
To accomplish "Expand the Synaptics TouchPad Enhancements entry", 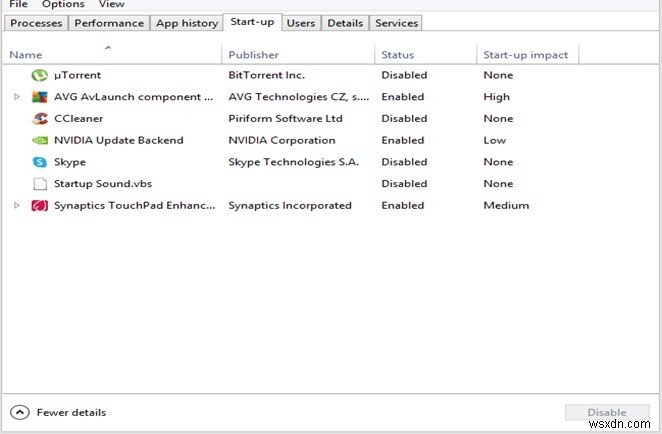I will [16, 205].
